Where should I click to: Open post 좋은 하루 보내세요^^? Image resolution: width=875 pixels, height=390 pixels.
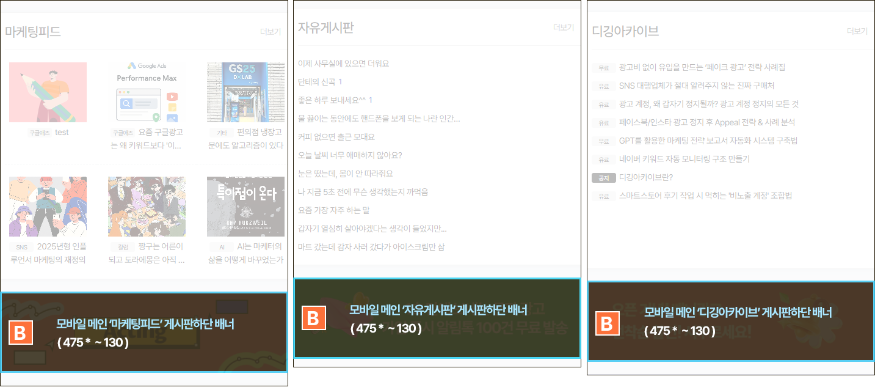point(331,100)
